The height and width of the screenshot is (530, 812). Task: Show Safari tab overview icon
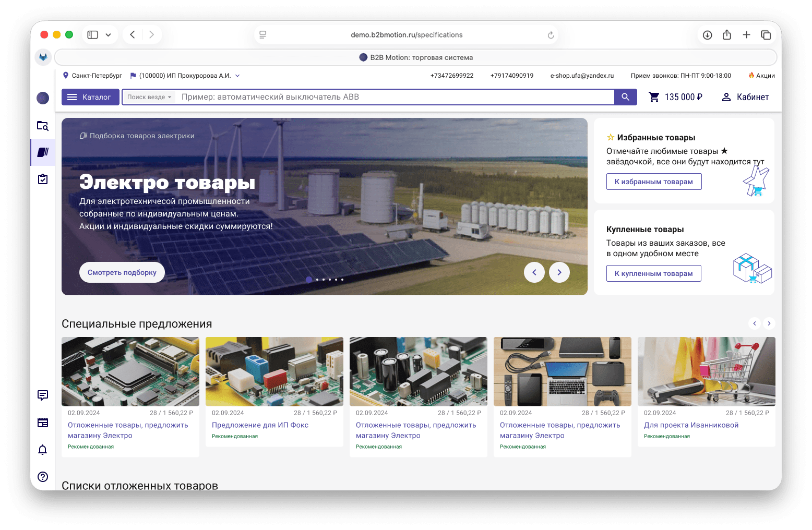766,35
